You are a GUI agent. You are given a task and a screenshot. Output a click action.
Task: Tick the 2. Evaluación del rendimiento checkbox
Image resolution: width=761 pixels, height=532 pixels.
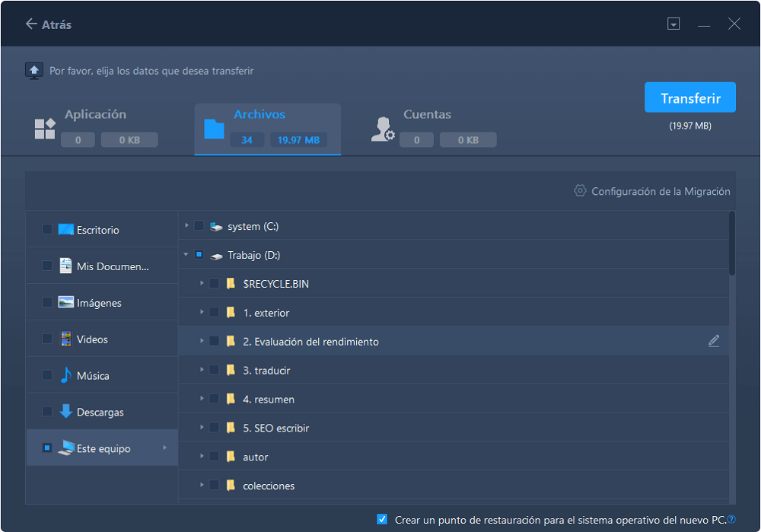tap(214, 341)
